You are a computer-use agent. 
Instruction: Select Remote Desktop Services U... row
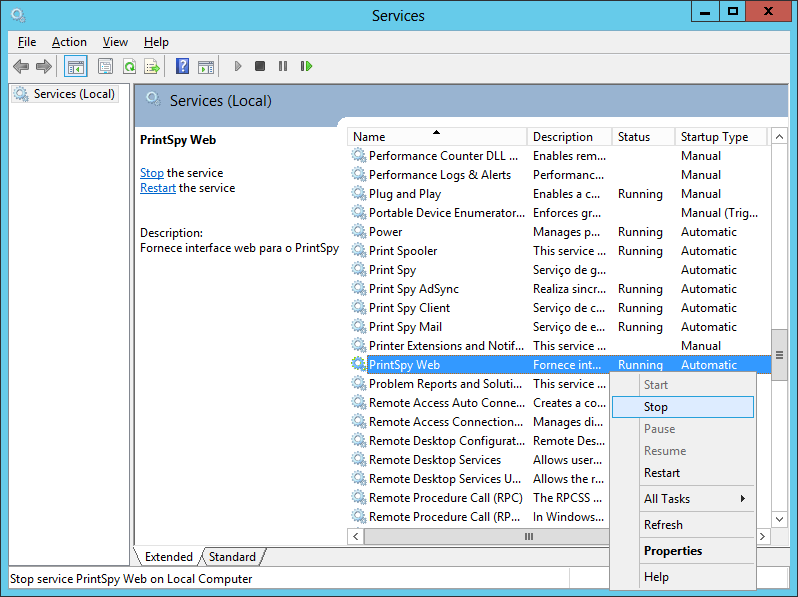coord(479,478)
